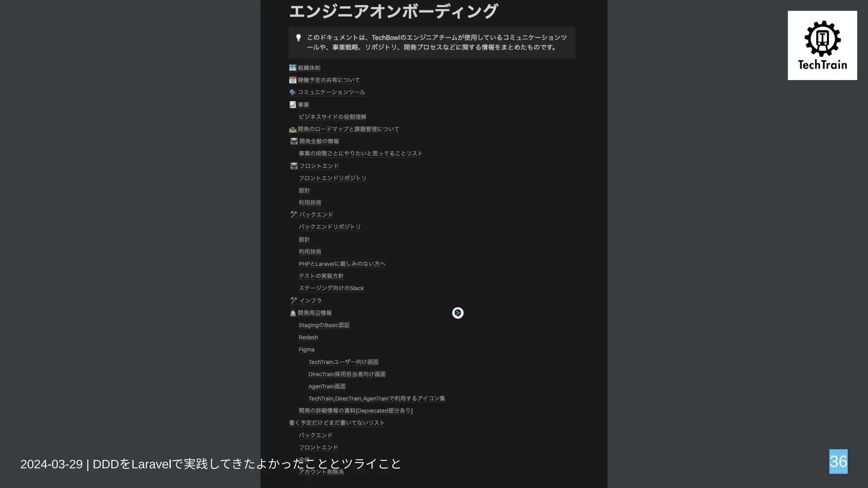Open 開発のロードマップと課題管理について link
Image resolution: width=868 pixels, height=488 pixels.
tap(348, 129)
